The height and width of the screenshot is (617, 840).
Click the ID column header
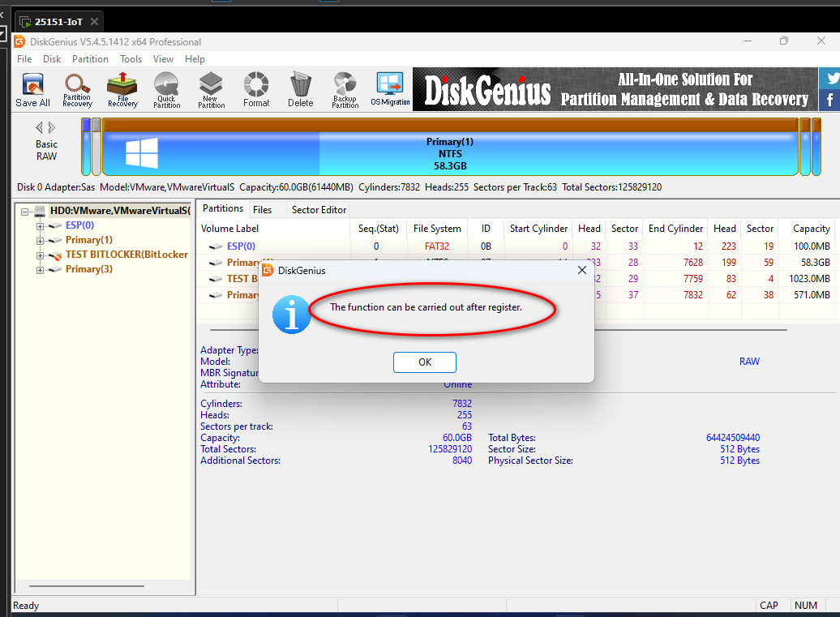click(x=486, y=229)
